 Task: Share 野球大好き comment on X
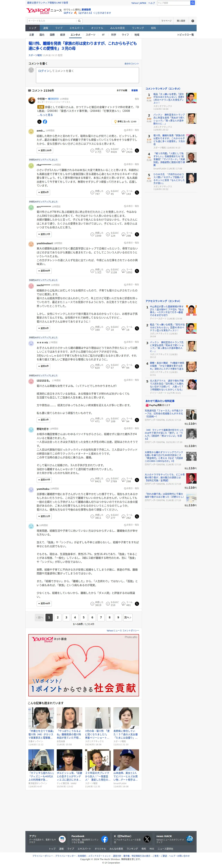[137, 480]
